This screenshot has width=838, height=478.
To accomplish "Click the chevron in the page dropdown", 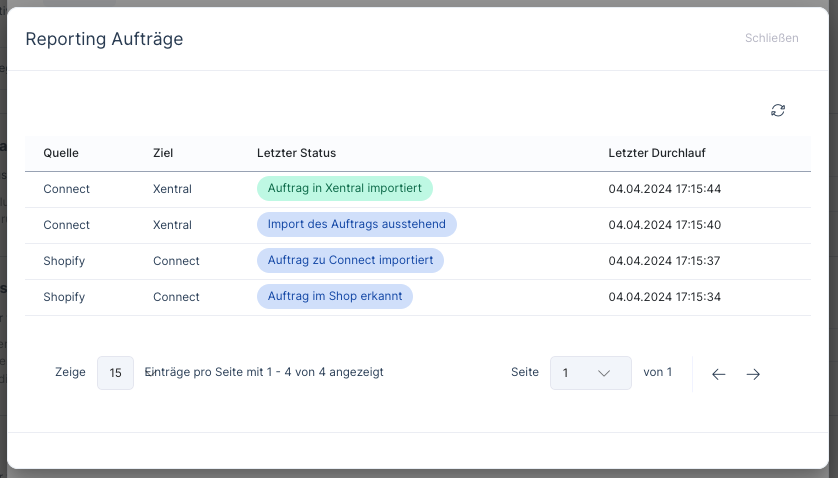I will point(603,373).
